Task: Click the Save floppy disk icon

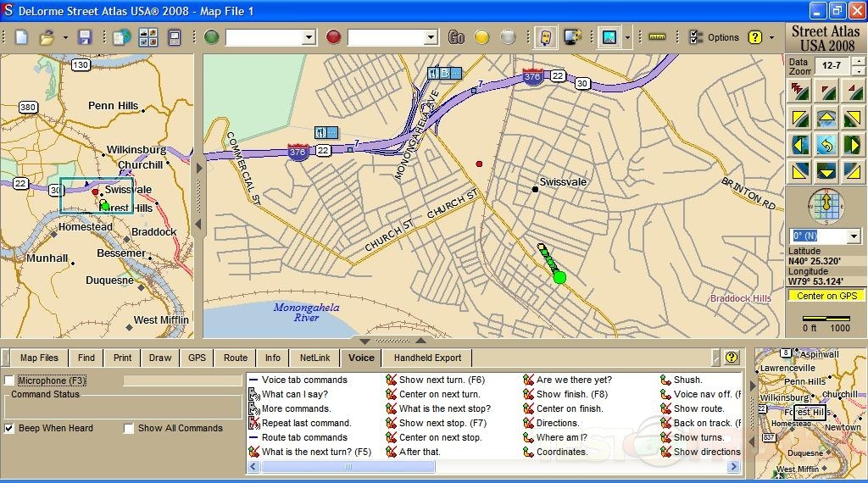Action: [x=84, y=37]
